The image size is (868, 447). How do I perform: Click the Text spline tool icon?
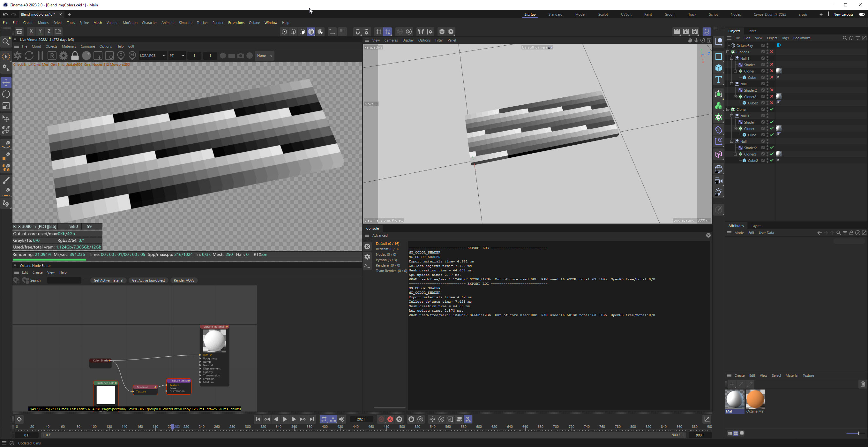(x=719, y=80)
